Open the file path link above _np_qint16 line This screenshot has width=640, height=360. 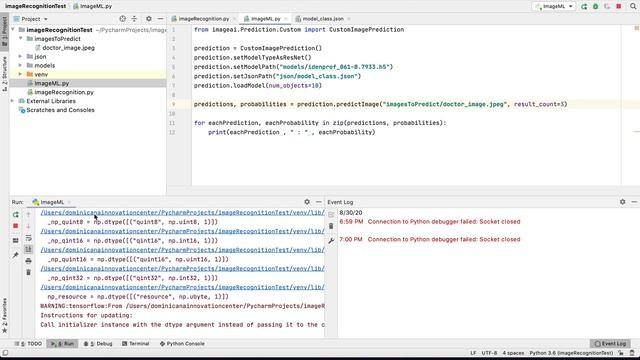(x=182, y=231)
